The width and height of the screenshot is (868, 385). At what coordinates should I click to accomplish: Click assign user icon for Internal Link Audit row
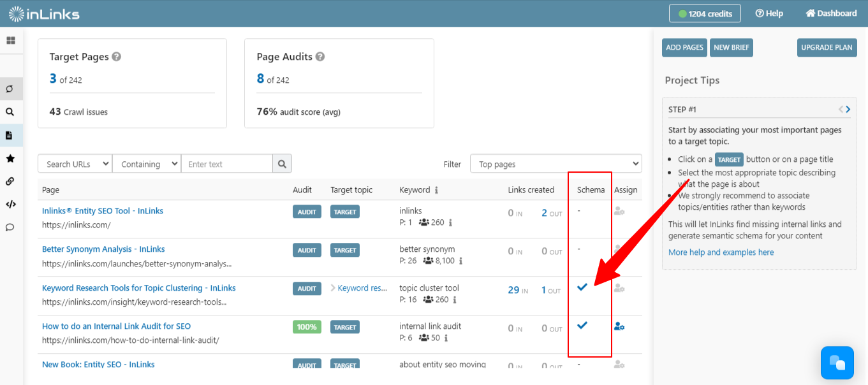pyautogui.click(x=619, y=326)
